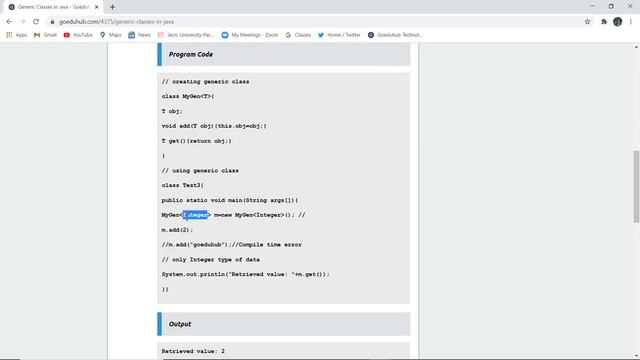Open the Chrome profile avatar
The width and height of the screenshot is (640, 360).
[618, 22]
